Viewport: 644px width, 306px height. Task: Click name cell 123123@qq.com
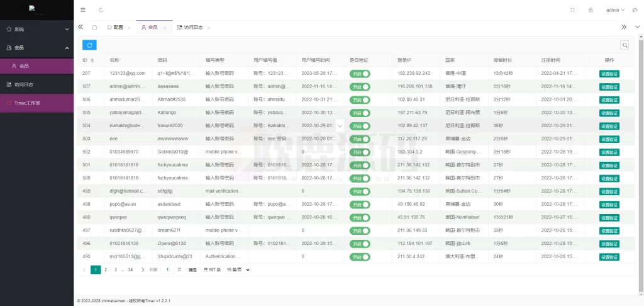128,73
